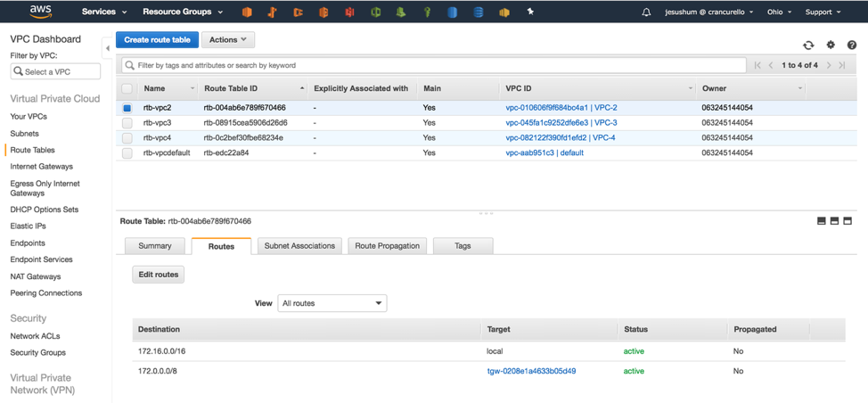
Task: Switch to the Summary tab
Action: (154, 246)
